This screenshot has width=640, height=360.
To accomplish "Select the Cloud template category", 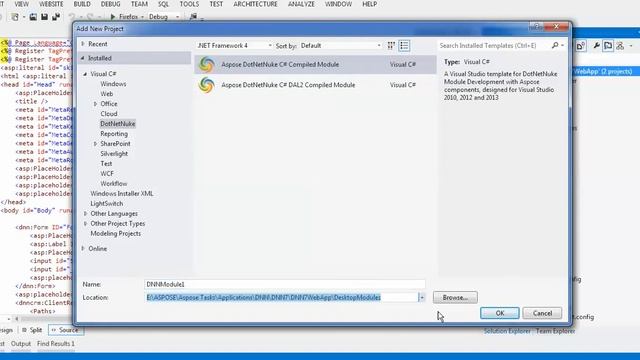I will pos(109,114).
